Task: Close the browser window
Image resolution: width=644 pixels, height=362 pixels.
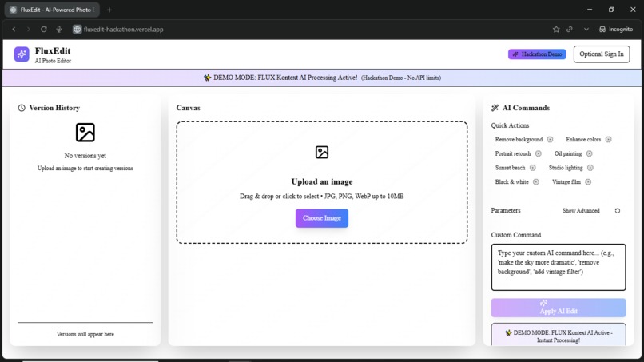Action: pos(633,10)
